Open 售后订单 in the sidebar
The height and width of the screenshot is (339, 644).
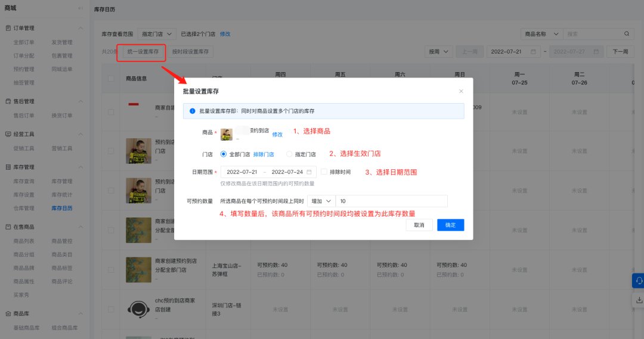pyautogui.click(x=24, y=116)
